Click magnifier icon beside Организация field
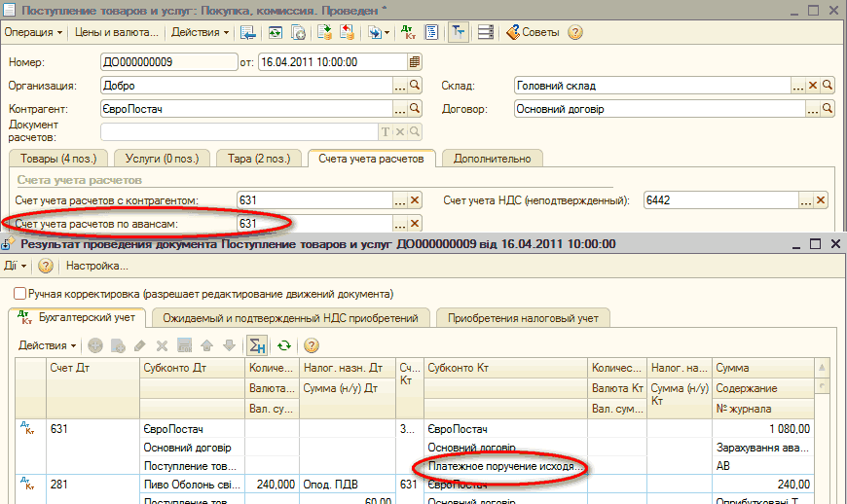This screenshot has width=847, height=504. (415, 86)
